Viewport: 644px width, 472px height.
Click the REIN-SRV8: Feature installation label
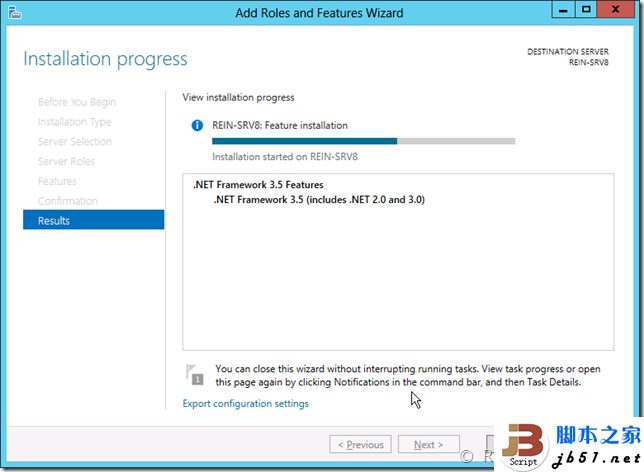280,125
